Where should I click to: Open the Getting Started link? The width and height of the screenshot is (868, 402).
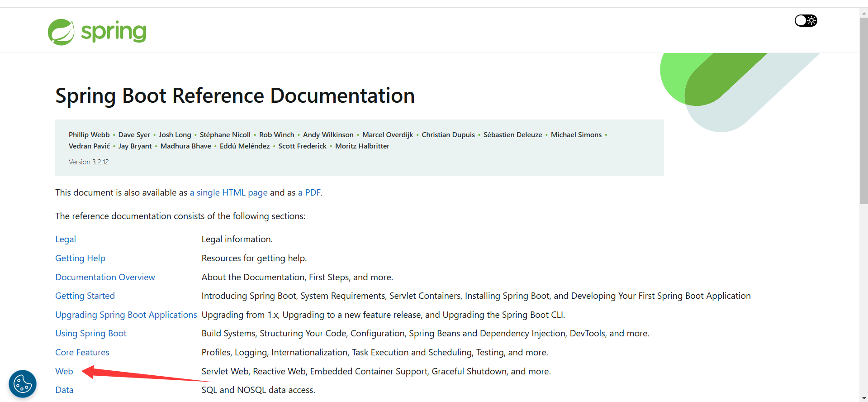coord(85,296)
